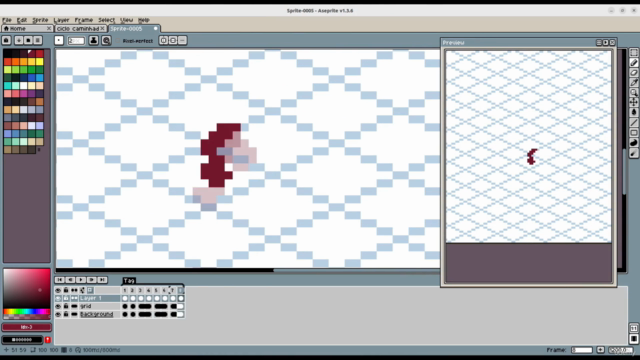Screen dimensions: 640x360
Task: Select the Contour tool
Action: point(633,143)
